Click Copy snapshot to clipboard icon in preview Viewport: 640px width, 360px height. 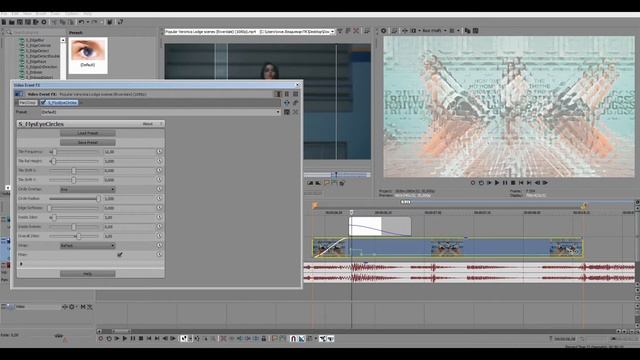click(467, 31)
